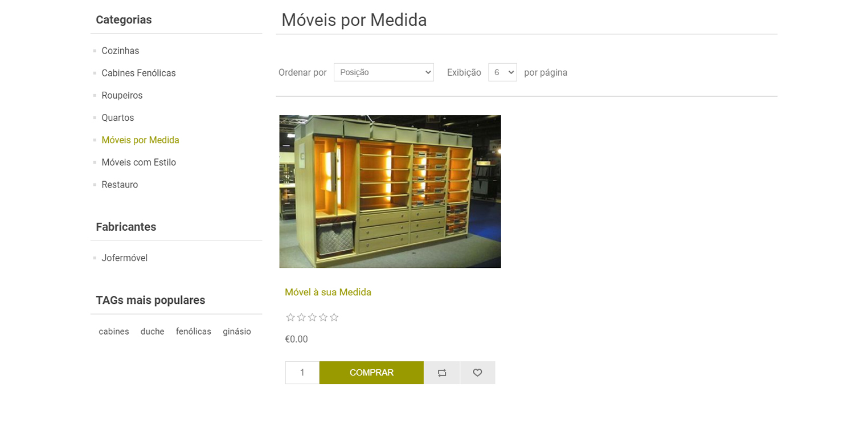Open the Exibição per page dropdown
868x428 pixels.
coord(502,72)
